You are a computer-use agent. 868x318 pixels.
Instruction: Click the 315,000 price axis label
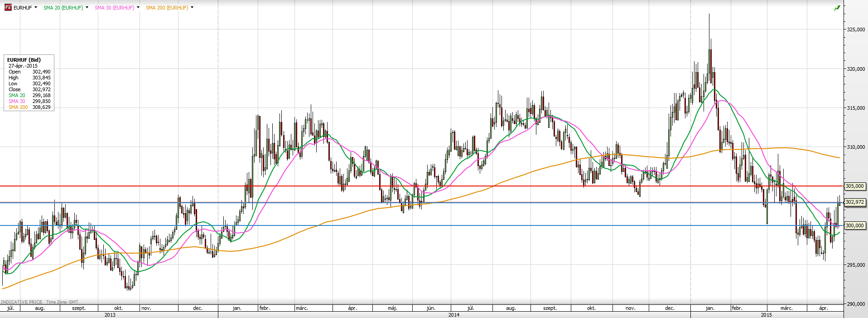856,108
